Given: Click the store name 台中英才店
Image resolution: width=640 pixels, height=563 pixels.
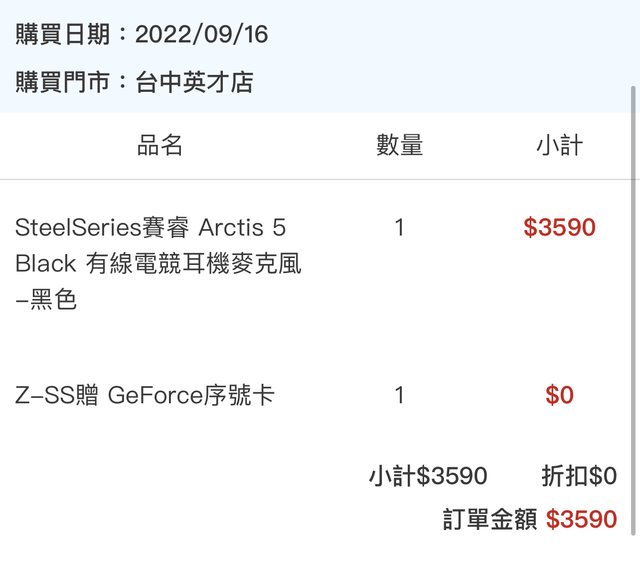Looking at the screenshot, I should pos(194,82).
